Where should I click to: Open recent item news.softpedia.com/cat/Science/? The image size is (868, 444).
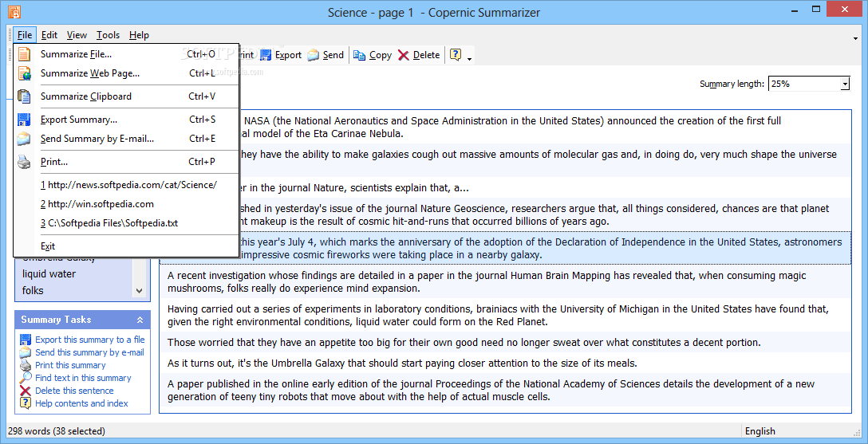point(126,185)
